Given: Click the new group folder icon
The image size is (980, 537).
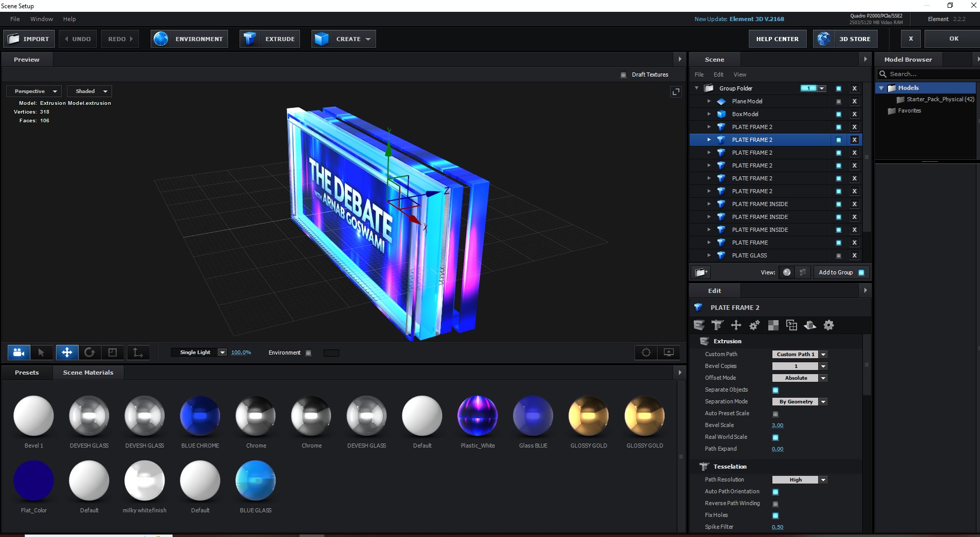Looking at the screenshot, I should pos(701,272).
